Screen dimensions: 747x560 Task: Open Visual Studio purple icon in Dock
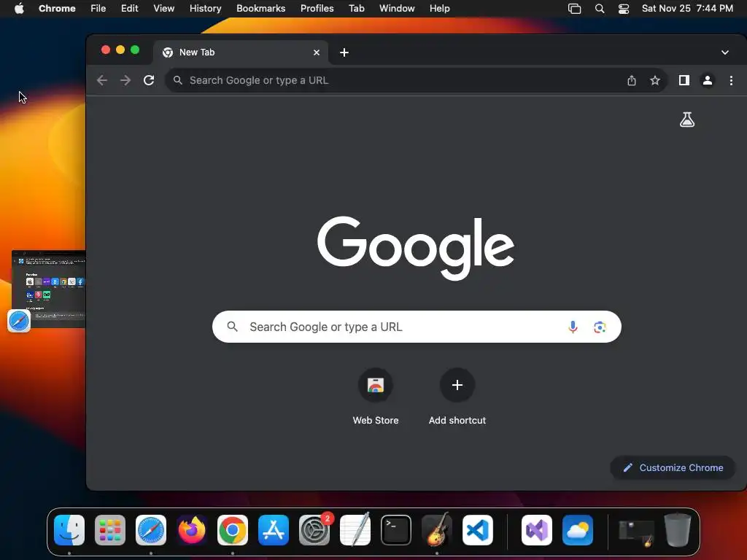click(537, 530)
